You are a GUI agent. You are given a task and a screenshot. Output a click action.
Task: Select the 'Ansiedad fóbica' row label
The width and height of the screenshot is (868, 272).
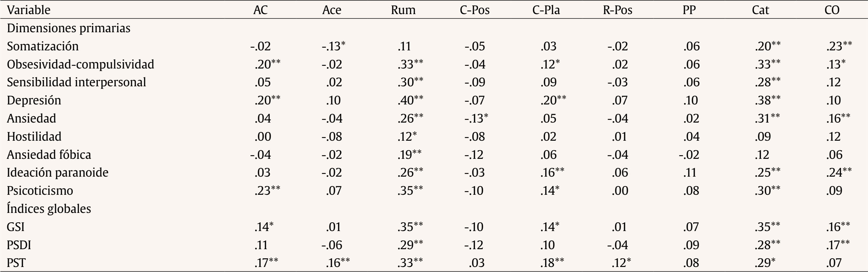[49, 154]
